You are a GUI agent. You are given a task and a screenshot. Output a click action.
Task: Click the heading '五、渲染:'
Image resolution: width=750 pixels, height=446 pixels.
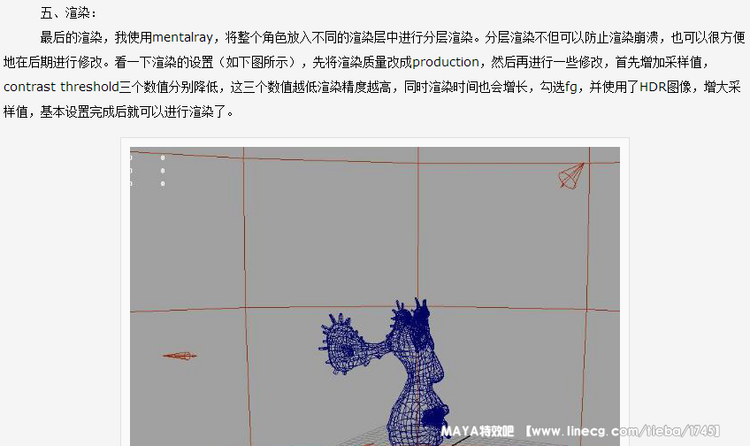pyautogui.click(x=68, y=13)
